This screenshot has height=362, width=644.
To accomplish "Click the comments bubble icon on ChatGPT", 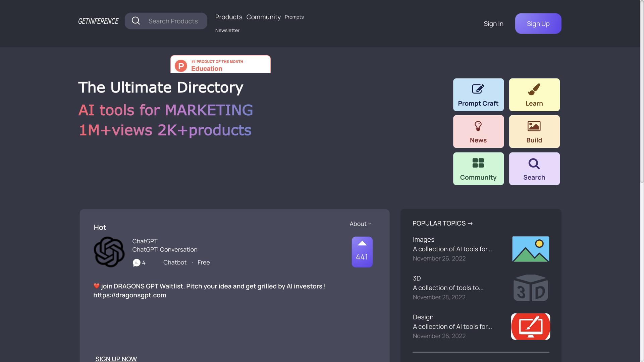I will pyautogui.click(x=137, y=262).
